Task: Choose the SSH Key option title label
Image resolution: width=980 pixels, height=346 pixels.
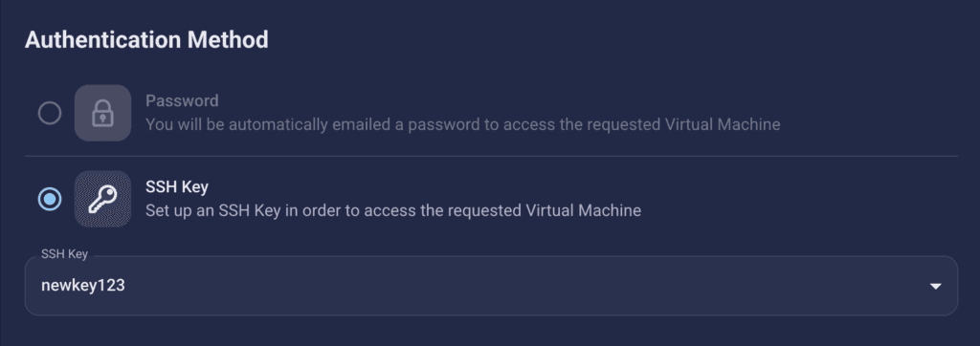Action: [177, 186]
